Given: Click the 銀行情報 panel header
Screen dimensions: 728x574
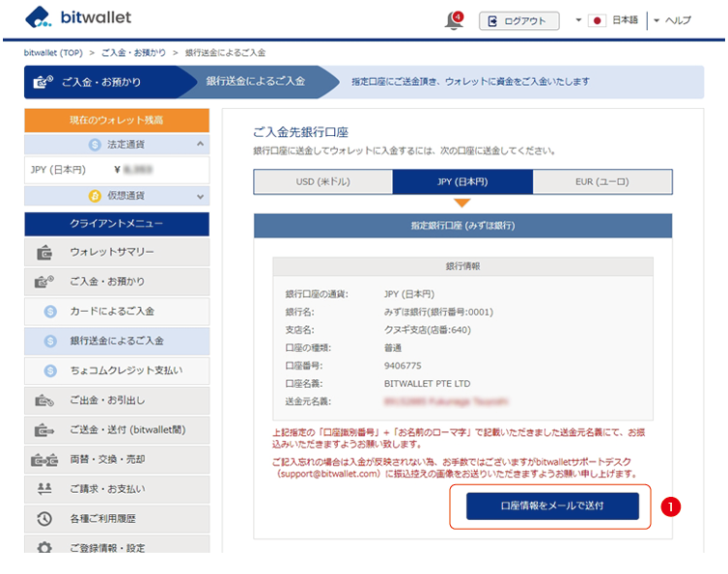Looking at the screenshot, I should pyautogui.click(x=462, y=266).
